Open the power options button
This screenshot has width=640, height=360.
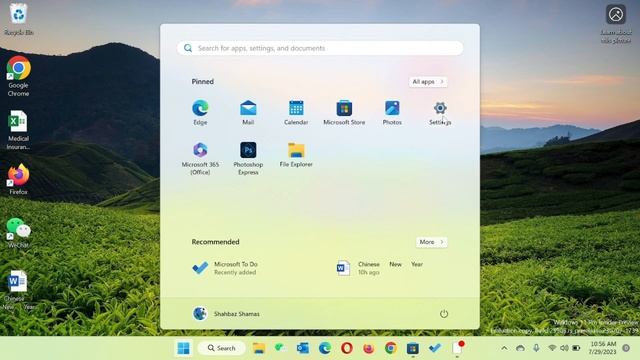click(444, 314)
